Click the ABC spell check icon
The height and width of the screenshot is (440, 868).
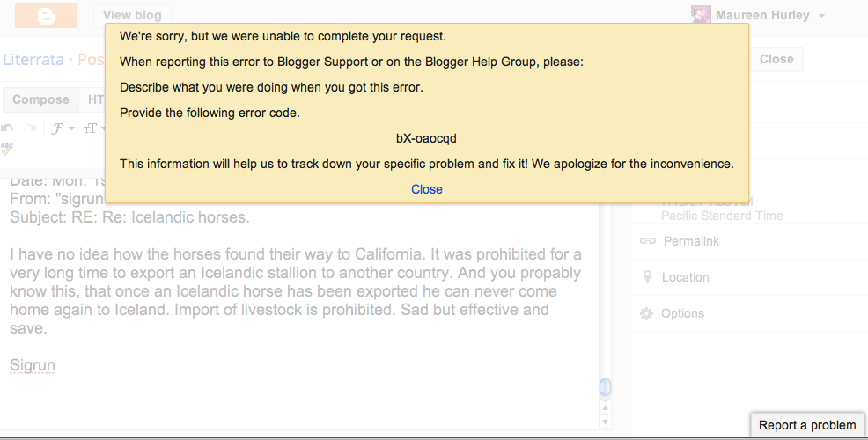[x=7, y=149]
